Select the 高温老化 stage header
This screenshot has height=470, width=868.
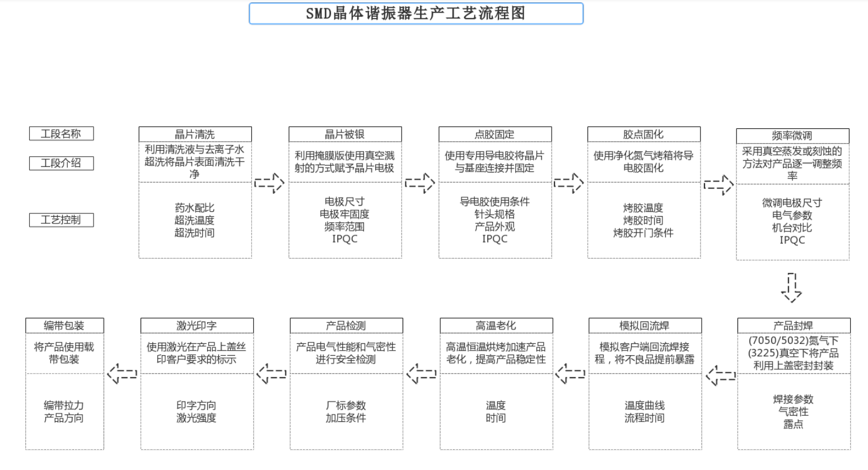[x=496, y=325]
